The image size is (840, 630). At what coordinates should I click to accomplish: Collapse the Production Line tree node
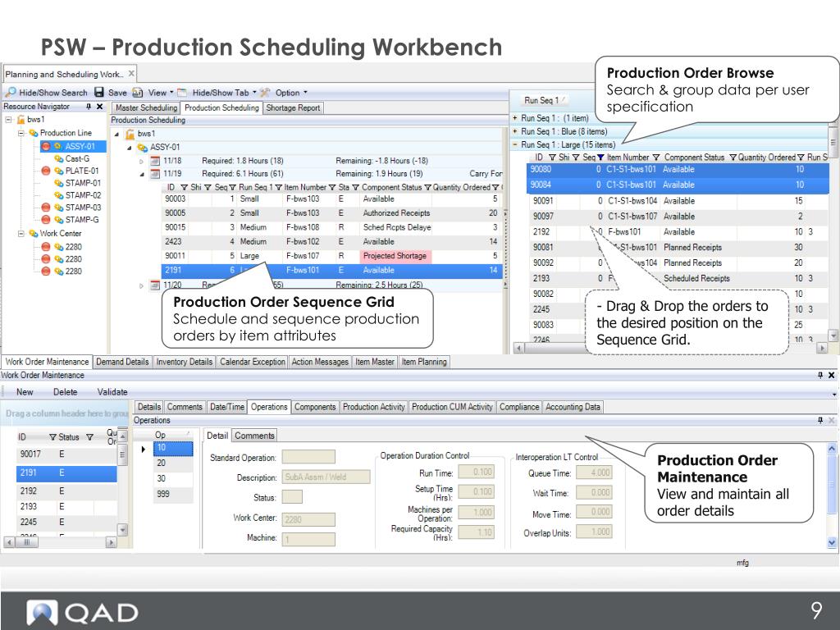click(x=21, y=133)
